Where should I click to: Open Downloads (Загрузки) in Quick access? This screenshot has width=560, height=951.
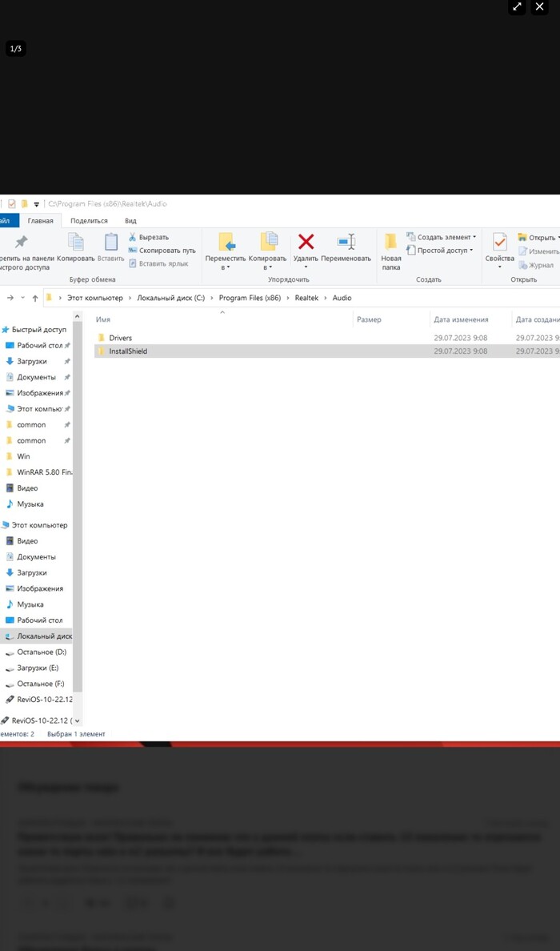[32, 361]
